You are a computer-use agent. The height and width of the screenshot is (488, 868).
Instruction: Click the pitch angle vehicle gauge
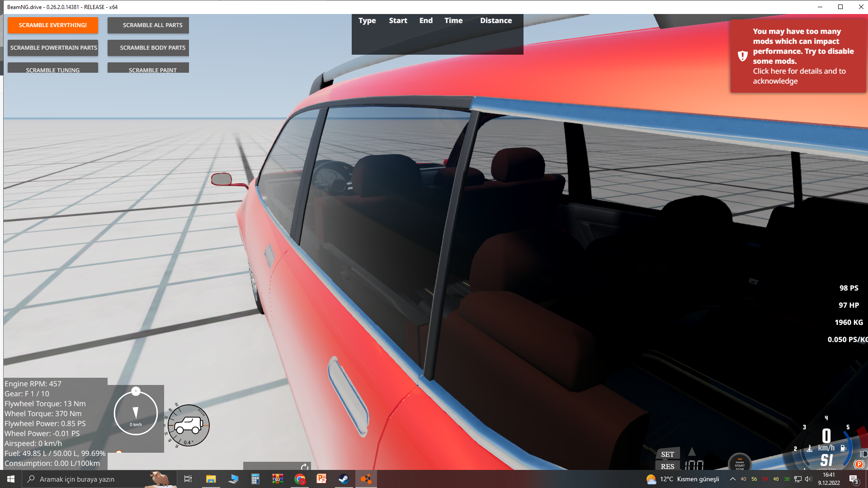click(189, 425)
